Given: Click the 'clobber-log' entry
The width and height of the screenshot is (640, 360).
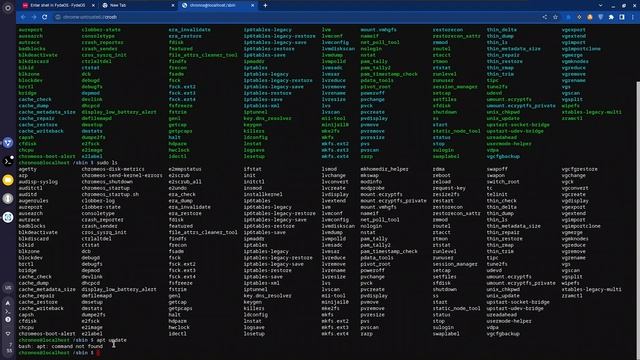Looking at the screenshot, I should [98, 201].
